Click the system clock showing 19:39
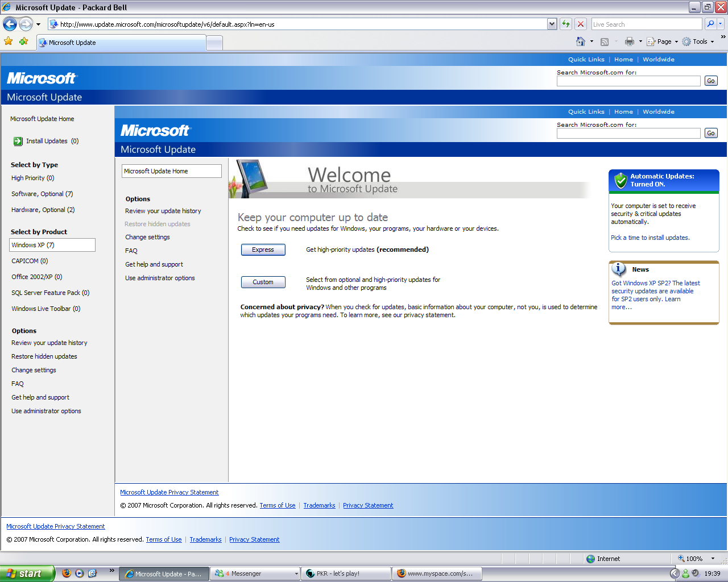The width and height of the screenshot is (728, 582). click(x=712, y=573)
